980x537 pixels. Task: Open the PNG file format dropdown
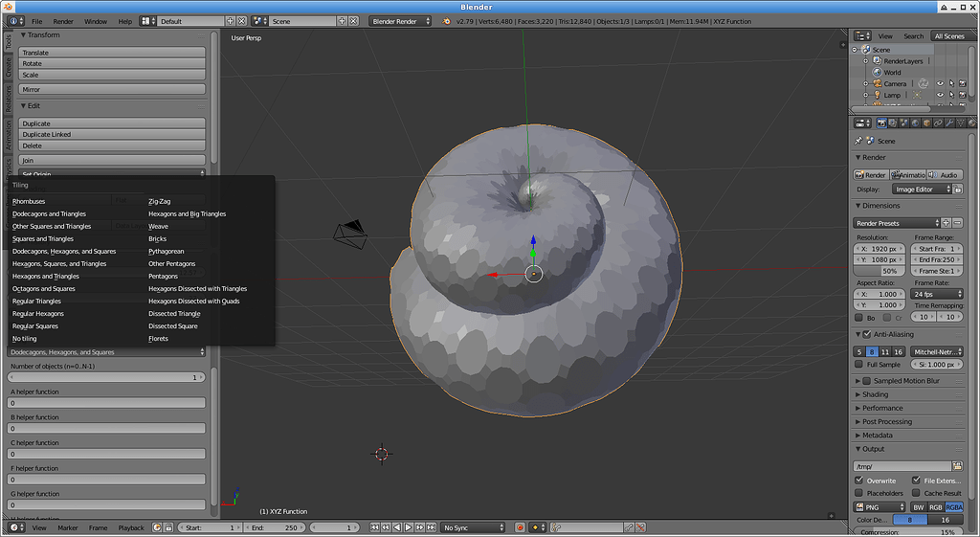880,507
